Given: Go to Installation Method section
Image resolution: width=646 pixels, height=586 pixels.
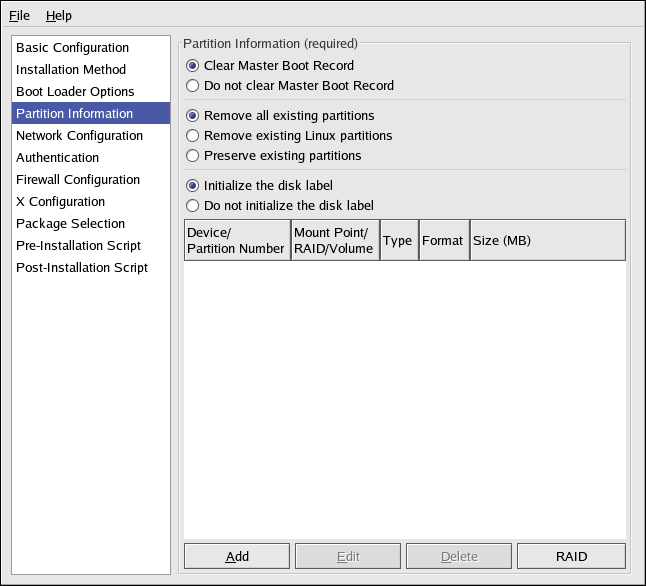Looking at the screenshot, I should [71, 69].
